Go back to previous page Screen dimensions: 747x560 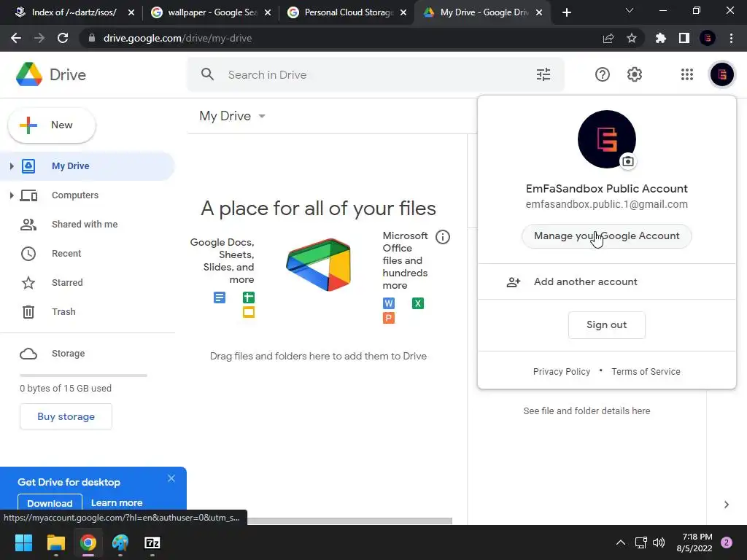pyautogui.click(x=16, y=38)
